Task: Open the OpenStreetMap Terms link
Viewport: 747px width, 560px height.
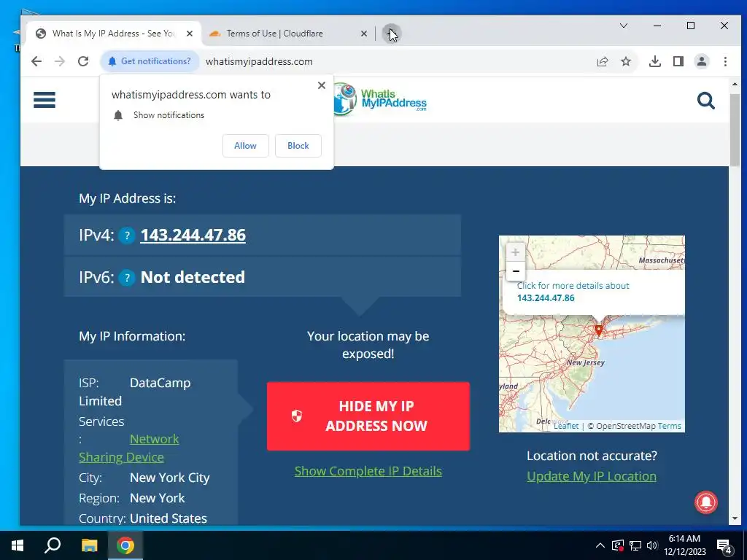Action: [670, 426]
